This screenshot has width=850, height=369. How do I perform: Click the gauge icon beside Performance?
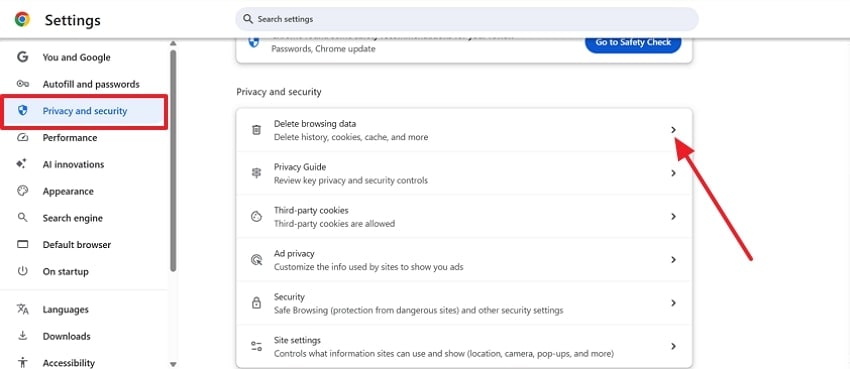coord(22,138)
